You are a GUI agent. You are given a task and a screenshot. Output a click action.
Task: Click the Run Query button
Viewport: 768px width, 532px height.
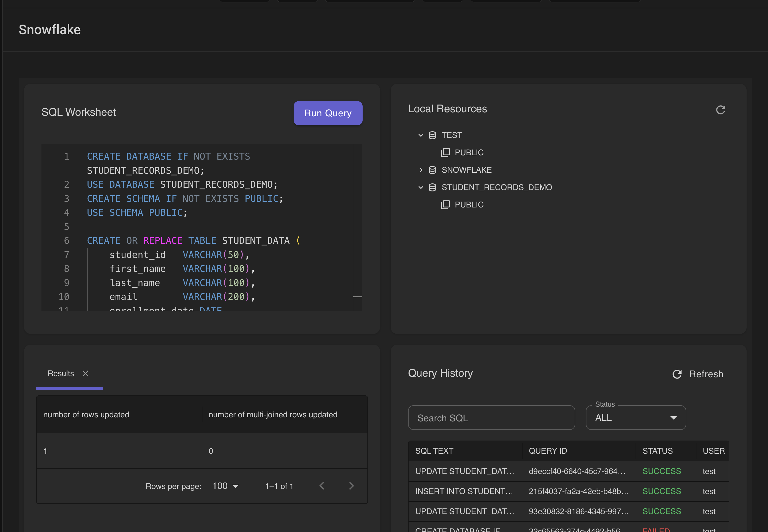328,113
